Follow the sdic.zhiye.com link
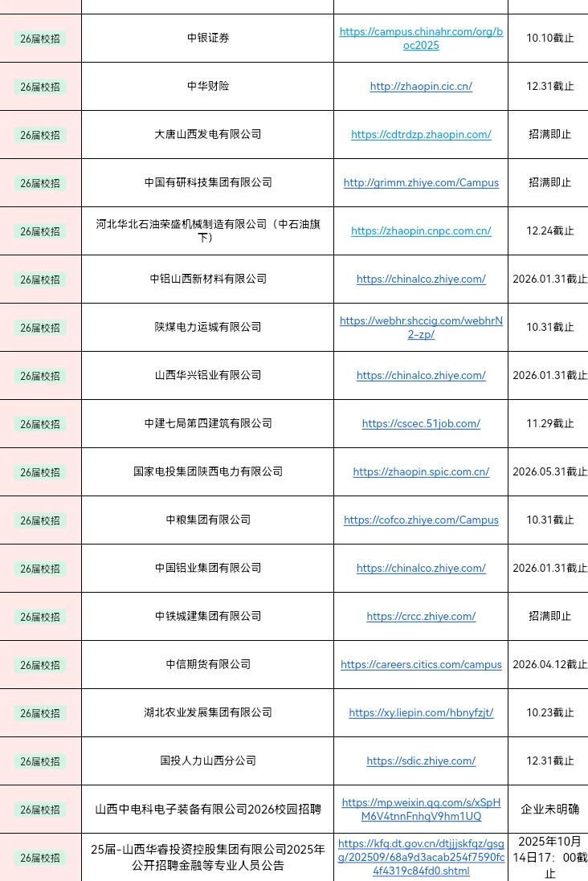The height and width of the screenshot is (881, 588). tap(421, 761)
